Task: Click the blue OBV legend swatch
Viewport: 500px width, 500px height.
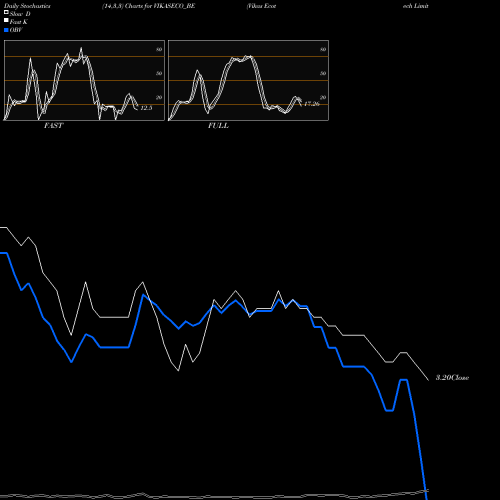Action: (6, 30)
